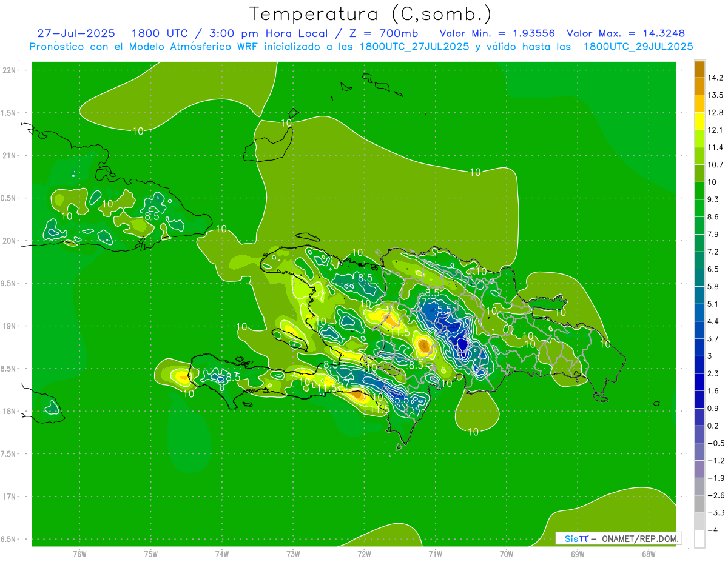Click the 5.1 label on the color legend
The width and height of the screenshot is (728, 562).
point(713,304)
